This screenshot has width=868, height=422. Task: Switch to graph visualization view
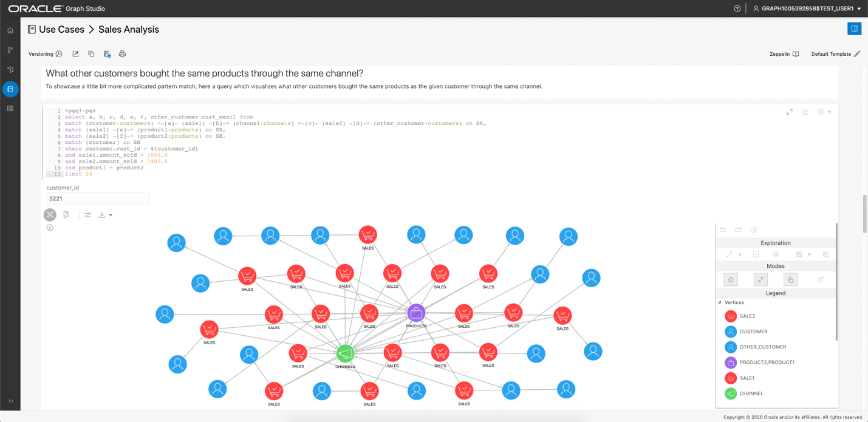[x=50, y=214]
